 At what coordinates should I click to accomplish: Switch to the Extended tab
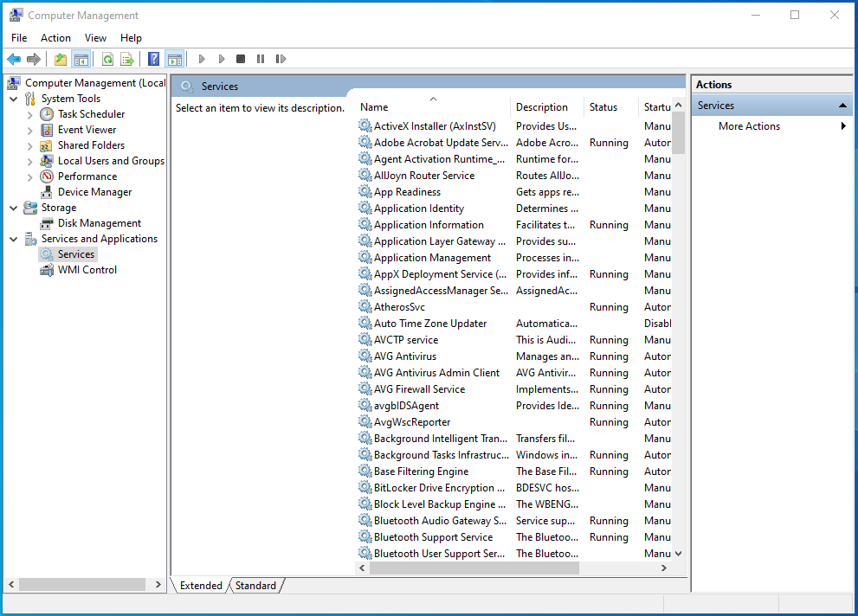point(201,586)
